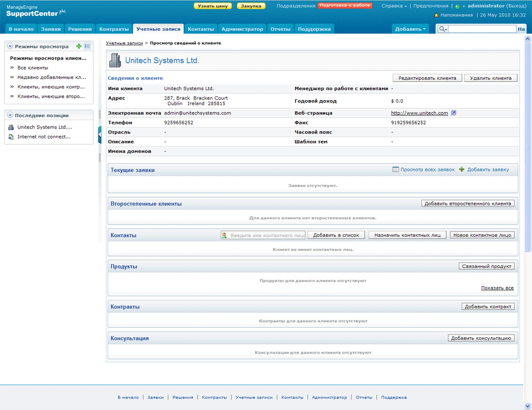
Task: Click the view all requests icon
Action: click(395, 169)
